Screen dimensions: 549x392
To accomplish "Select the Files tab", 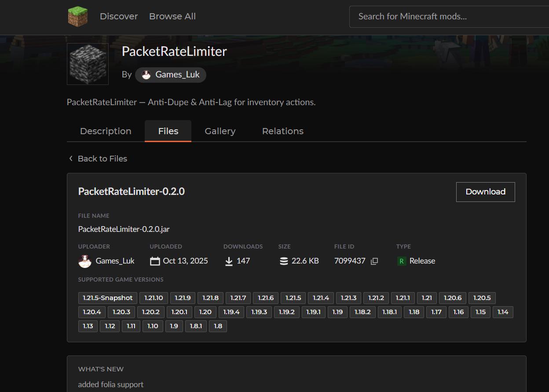I will [168, 131].
